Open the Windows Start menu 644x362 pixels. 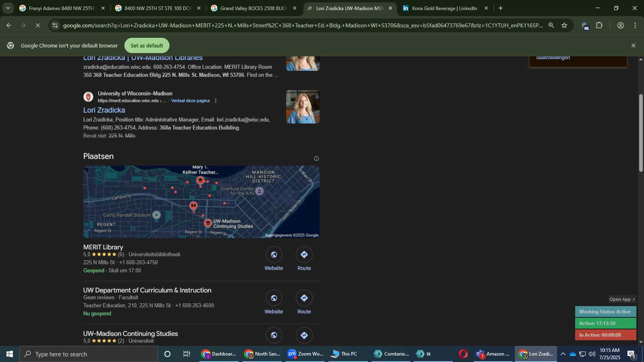10,354
